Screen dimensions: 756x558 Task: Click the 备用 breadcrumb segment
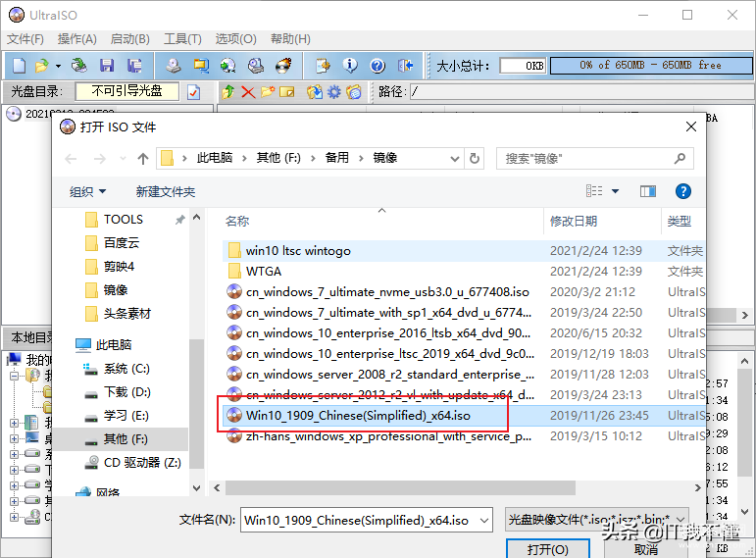[337, 158]
